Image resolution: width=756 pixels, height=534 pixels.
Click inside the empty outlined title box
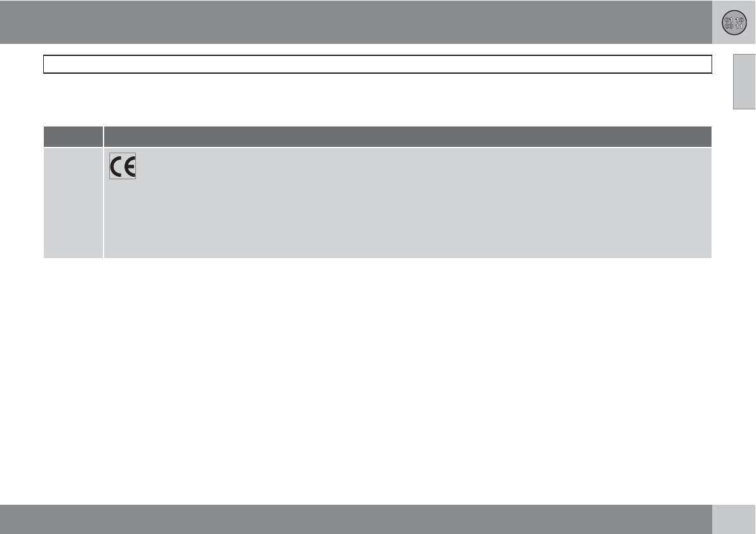pyautogui.click(x=377, y=64)
